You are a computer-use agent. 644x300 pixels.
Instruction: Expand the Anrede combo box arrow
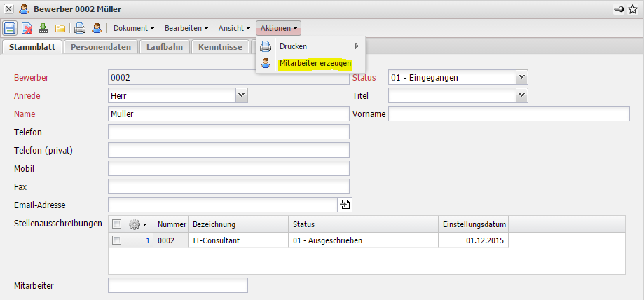[x=241, y=95]
